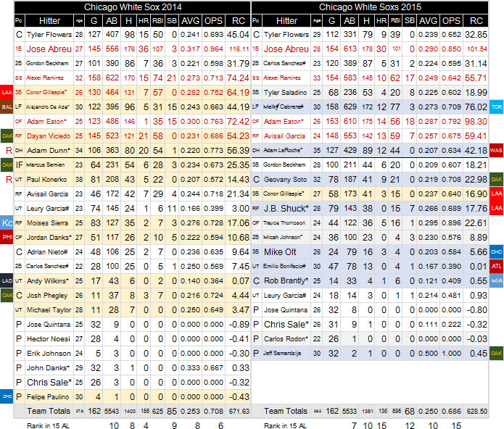Click Rank in 15 AL under 2015 table
This screenshot has width=504, height=429.
tap(285, 426)
